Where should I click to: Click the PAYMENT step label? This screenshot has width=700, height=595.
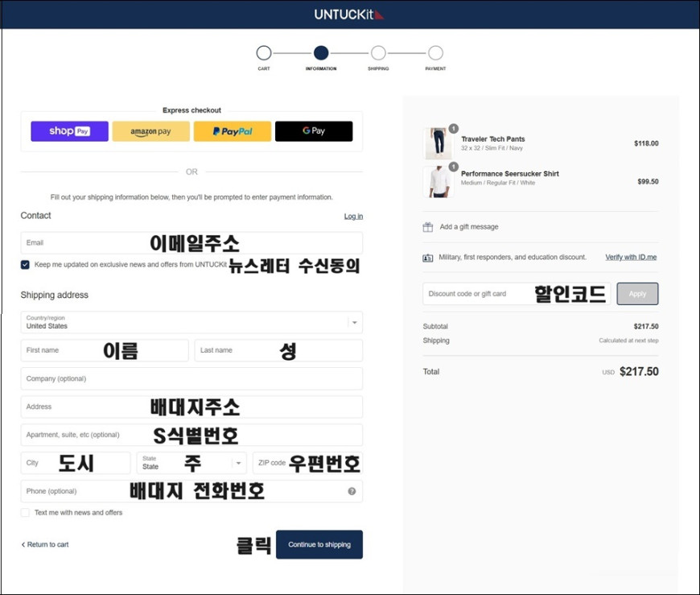tap(435, 68)
